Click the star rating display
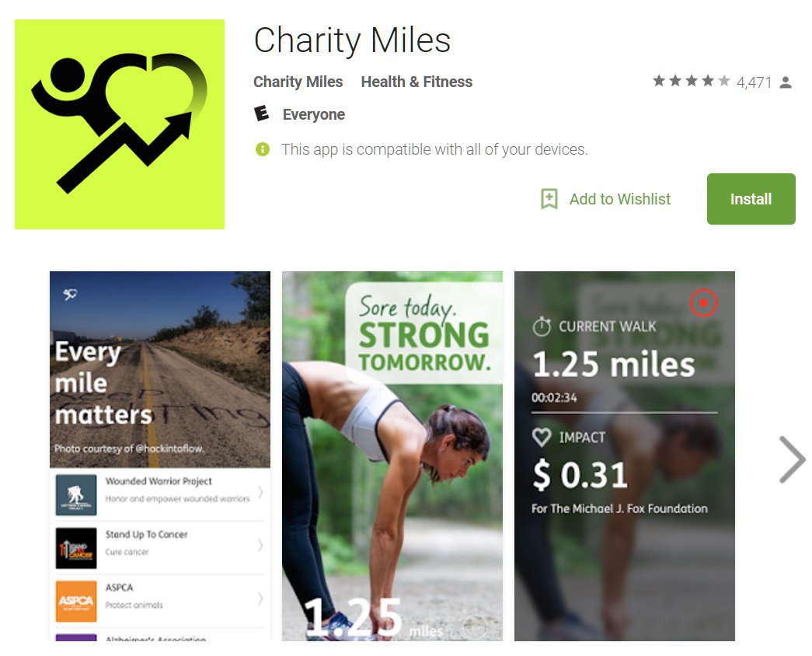Screen dimensions: 812x656 pyautogui.click(x=692, y=82)
